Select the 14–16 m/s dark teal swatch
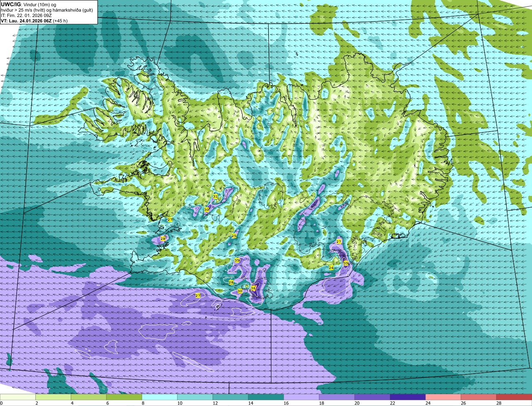Image resolution: width=532 pixels, height=406 pixels. coord(266,397)
